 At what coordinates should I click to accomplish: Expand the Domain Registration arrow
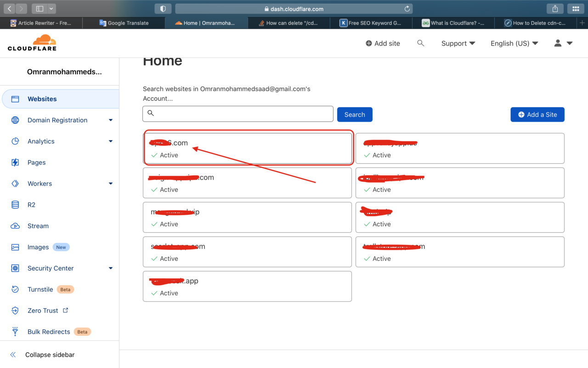[x=111, y=120]
